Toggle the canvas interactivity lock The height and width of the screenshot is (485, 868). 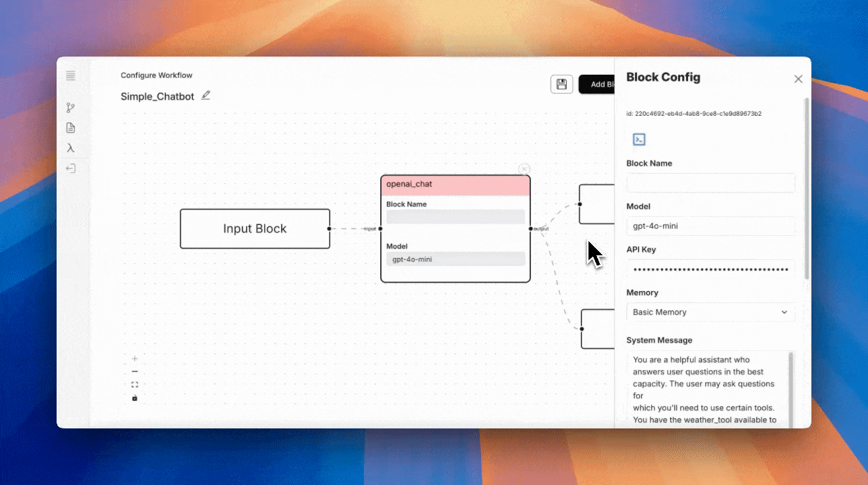pyautogui.click(x=135, y=398)
